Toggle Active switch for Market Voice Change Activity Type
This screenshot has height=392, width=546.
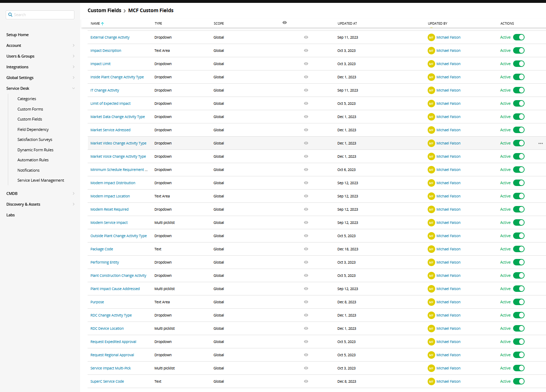519,156
